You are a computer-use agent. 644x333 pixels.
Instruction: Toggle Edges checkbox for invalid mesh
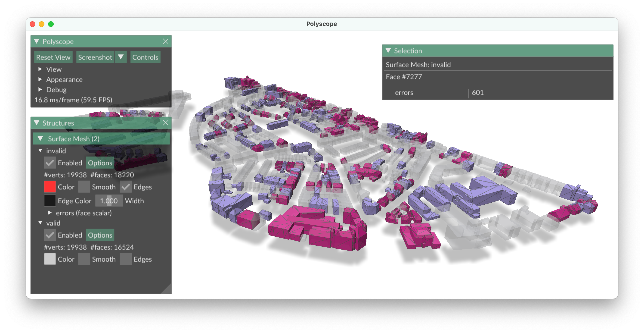tap(126, 187)
